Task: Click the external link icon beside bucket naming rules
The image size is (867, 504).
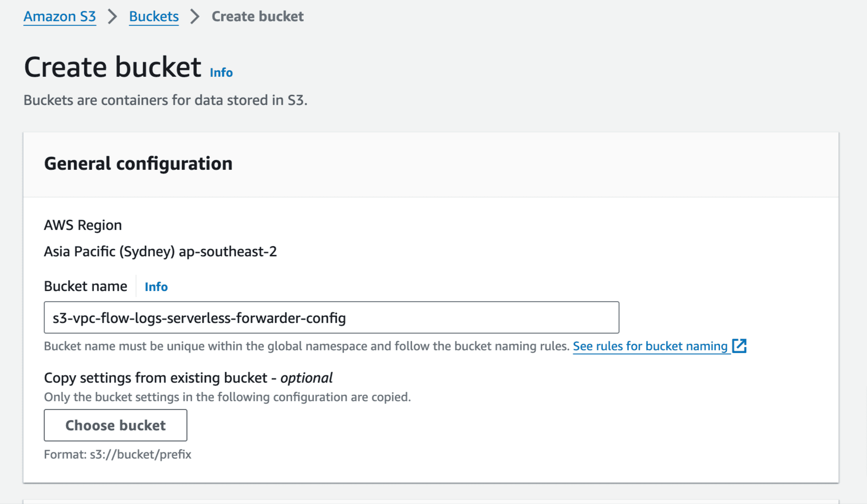Action: (740, 346)
